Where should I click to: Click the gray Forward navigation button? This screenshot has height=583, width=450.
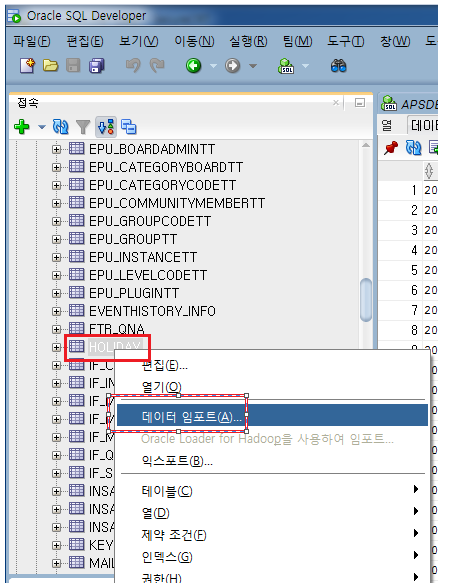(233, 66)
